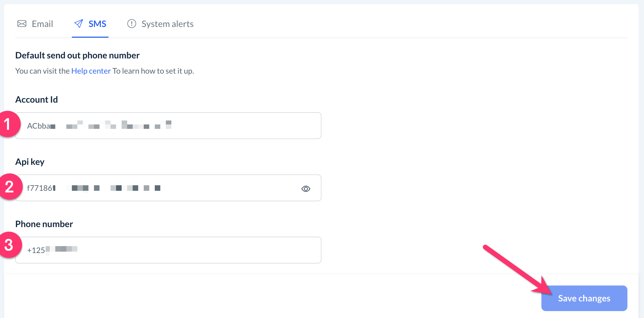Click the 'Phone number' field label
Screen dimensions: 644x318
(x=44, y=224)
